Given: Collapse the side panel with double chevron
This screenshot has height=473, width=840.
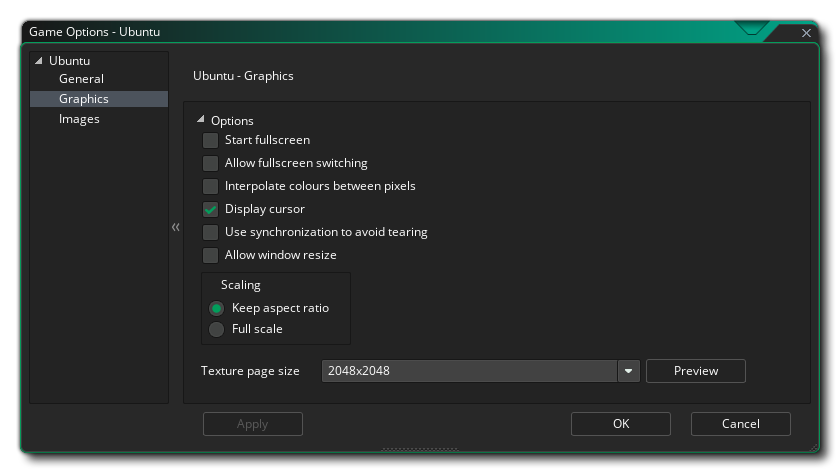Looking at the screenshot, I should coord(176,227).
